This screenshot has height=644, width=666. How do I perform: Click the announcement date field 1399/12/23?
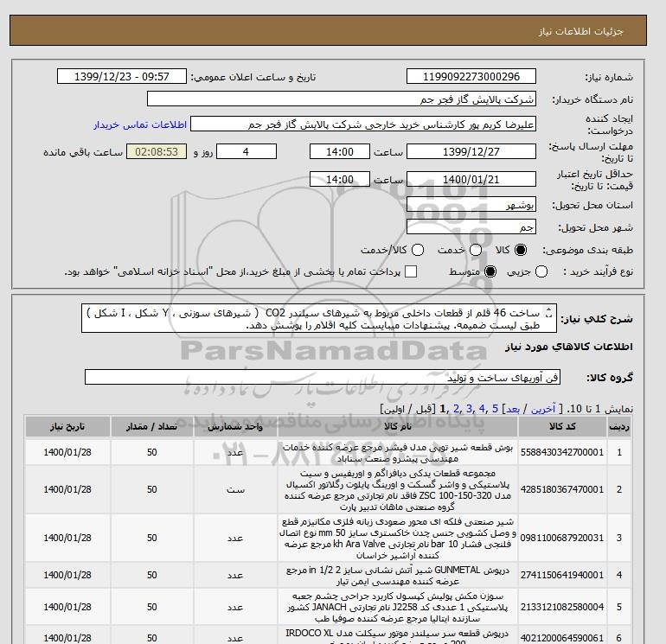[x=122, y=77]
